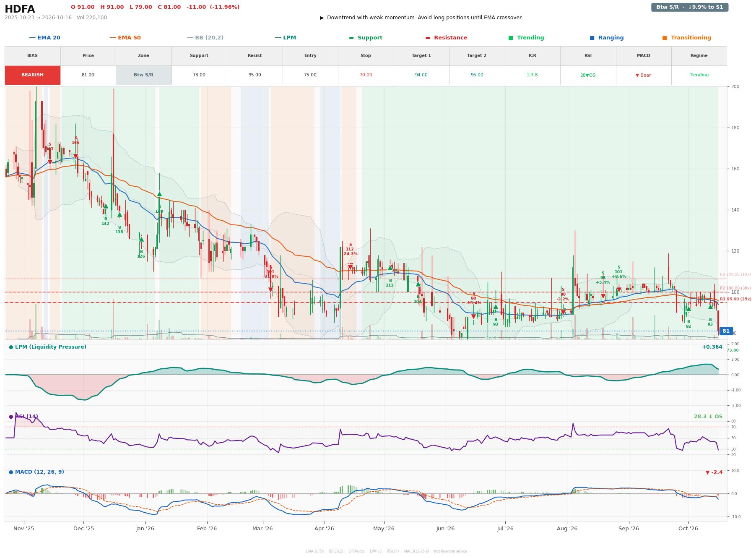Click the red sell marker labeled S 166
Image resolution: width=756 pixels, height=558 pixels.
(x=75, y=156)
